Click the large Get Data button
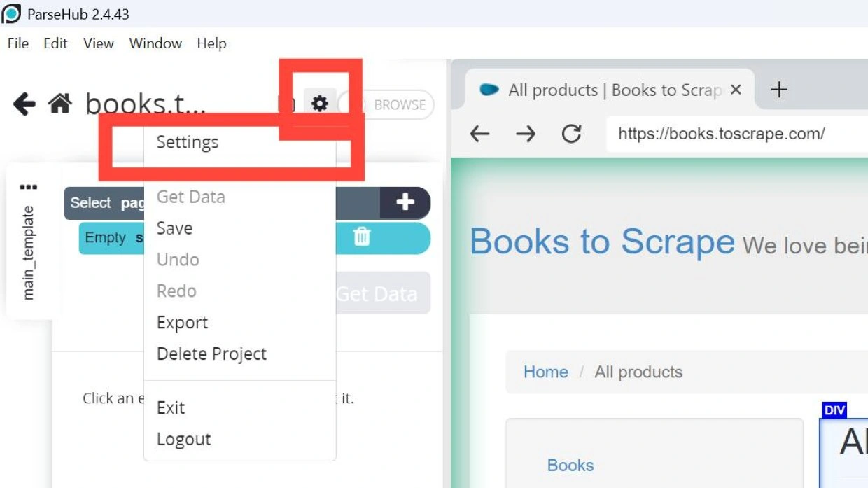The height and width of the screenshot is (488, 868). tap(383, 293)
